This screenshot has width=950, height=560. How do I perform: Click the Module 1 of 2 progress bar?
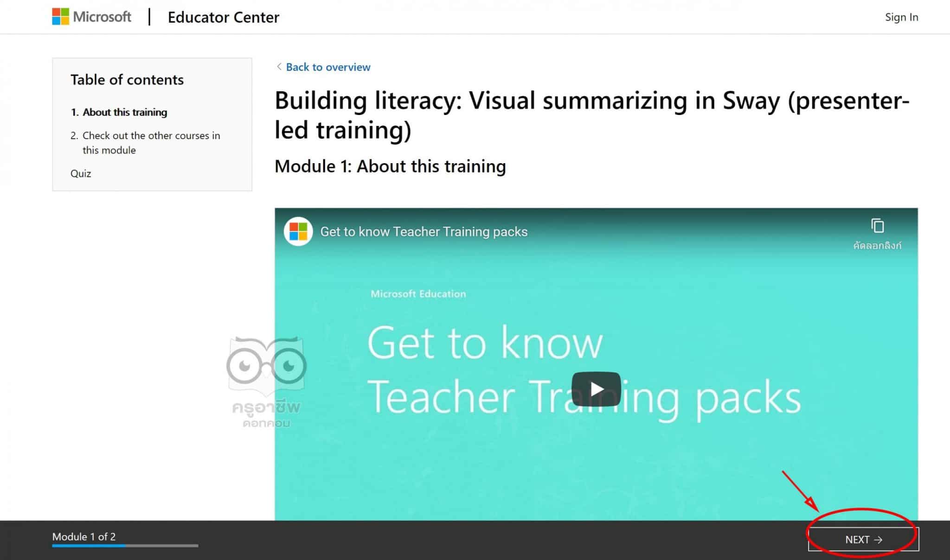125,546
